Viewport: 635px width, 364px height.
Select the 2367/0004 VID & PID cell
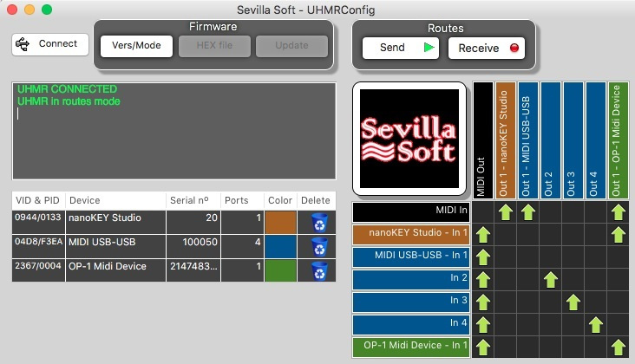38,270
